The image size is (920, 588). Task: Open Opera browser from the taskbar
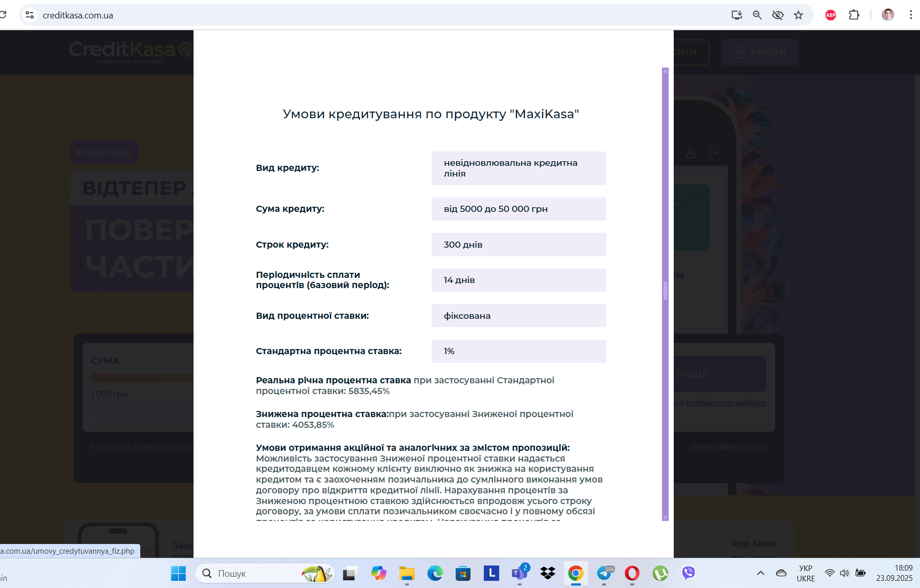click(632, 574)
